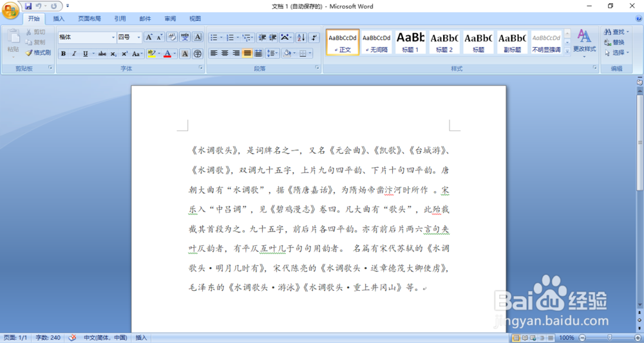Save the document from the quick access toolbar
This screenshot has width=644, height=343.
(28, 6)
